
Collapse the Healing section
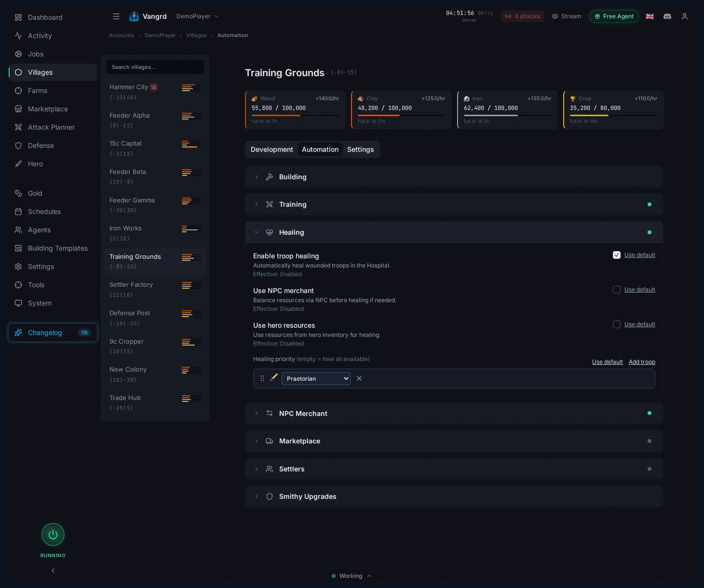tap(257, 232)
